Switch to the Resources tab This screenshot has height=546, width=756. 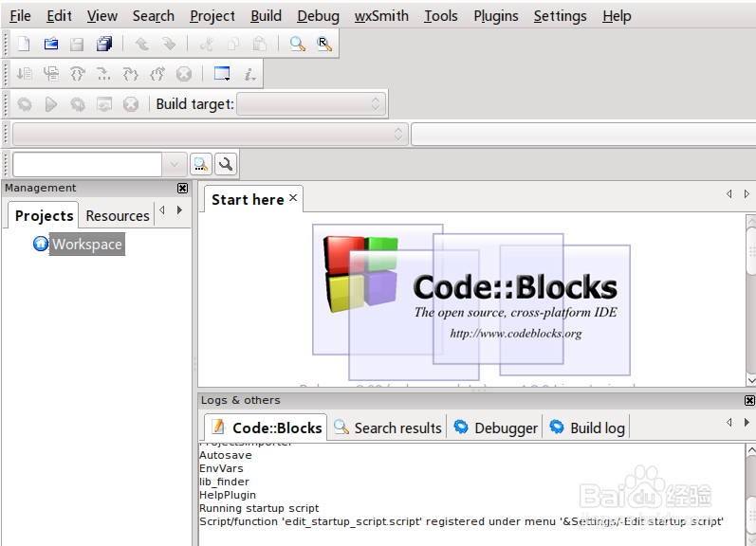[118, 215]
